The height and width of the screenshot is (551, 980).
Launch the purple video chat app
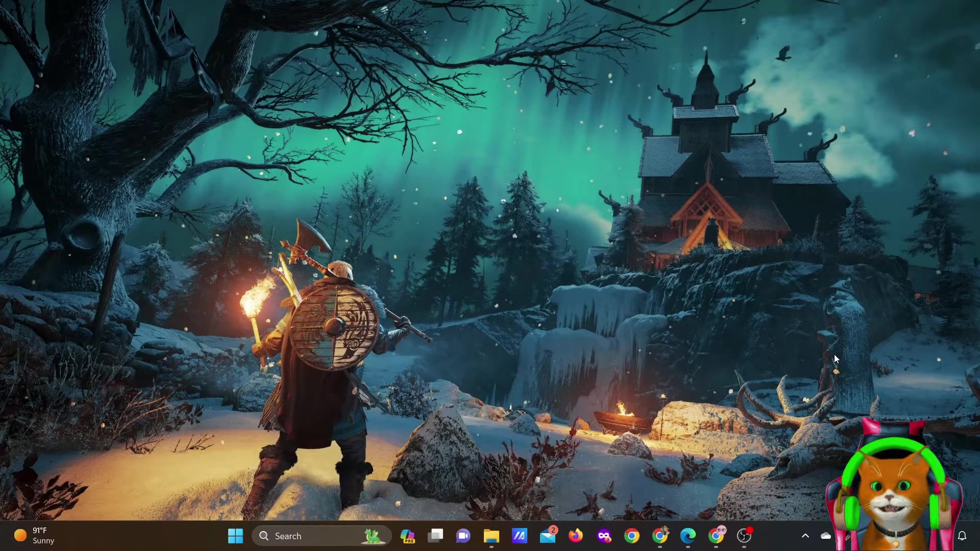click(463, 536)
